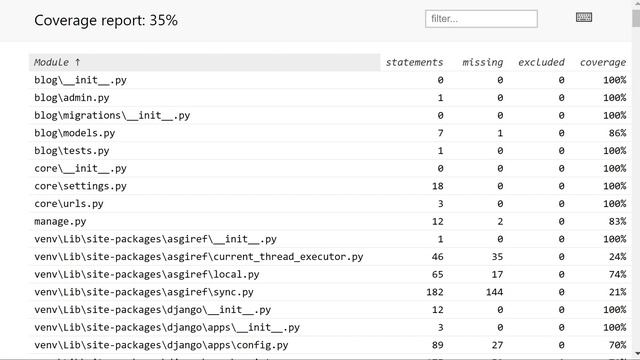The width and height of the screenshot is (640, 360).
Task: Click the 182 statements value for sync.py
Action: 435,292
